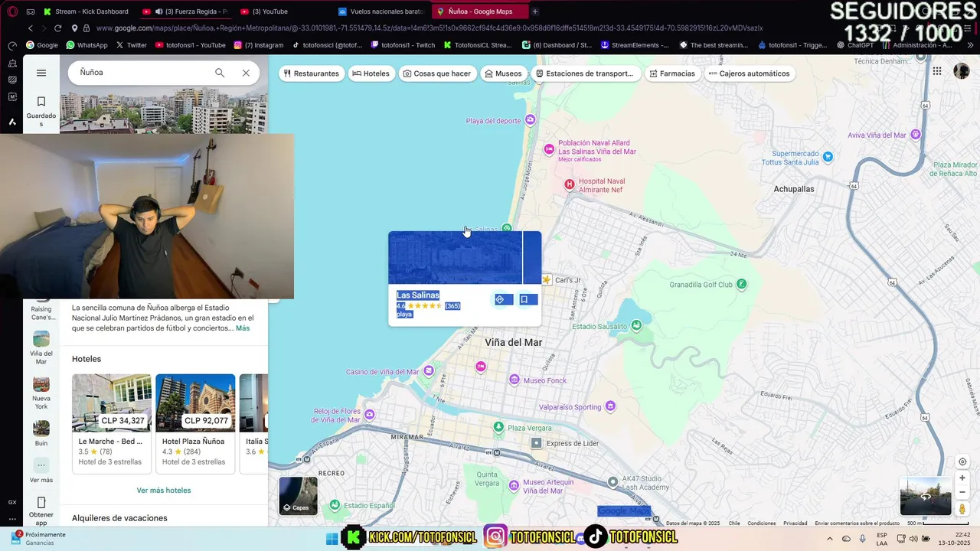Show my location on map
Image resolution: width=980 pixels, height=551 pixels.
pyautogui.click(x=962, y=461)
